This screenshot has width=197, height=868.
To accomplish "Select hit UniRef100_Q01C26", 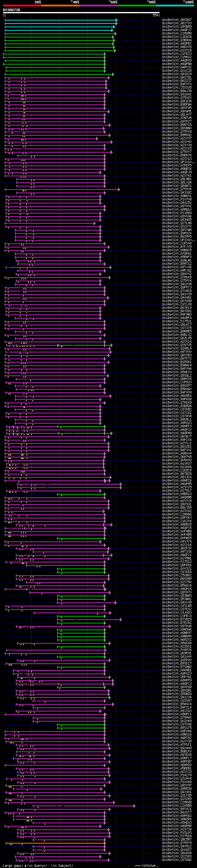I will pos(177,71).
